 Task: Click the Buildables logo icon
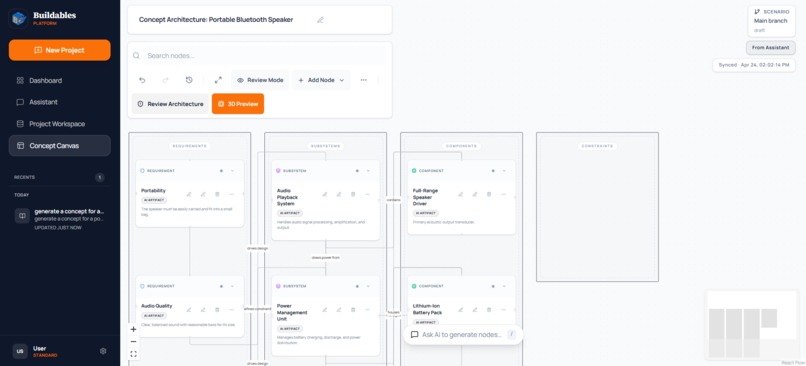19,18
